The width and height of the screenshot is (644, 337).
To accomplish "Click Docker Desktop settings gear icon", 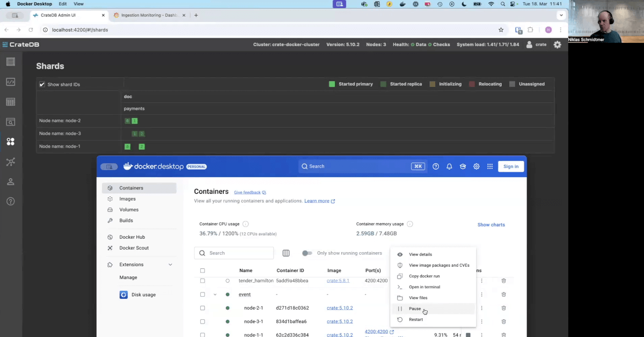I will tap(476, 166).
